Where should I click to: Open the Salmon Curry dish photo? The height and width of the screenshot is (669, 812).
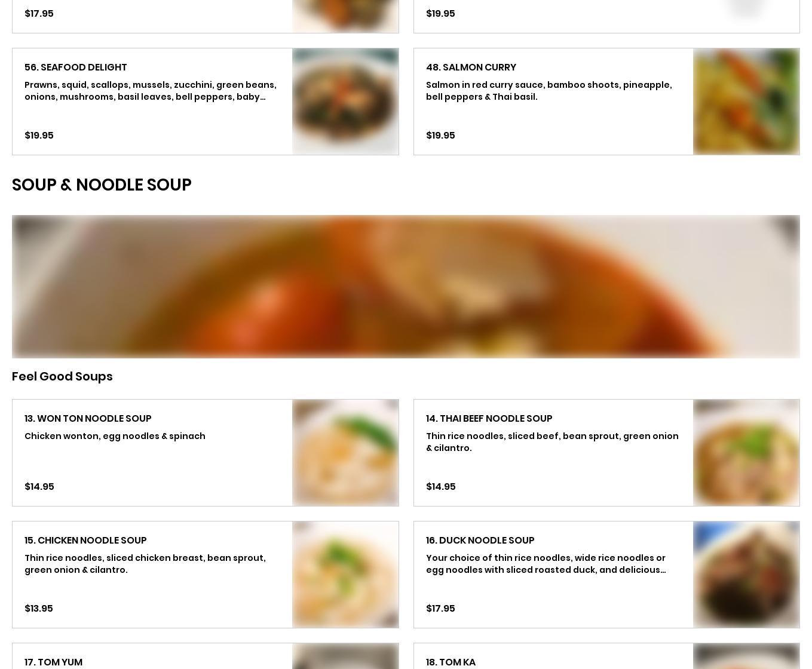[x=746, y=102]
